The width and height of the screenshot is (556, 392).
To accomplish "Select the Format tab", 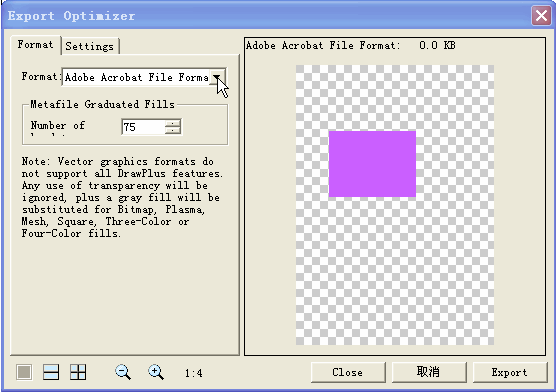I will coord(35,45).
